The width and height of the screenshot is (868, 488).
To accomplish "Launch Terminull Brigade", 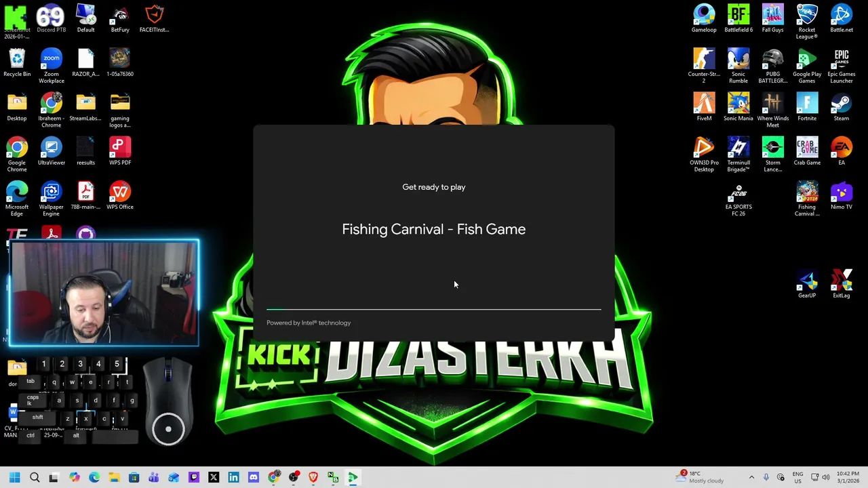I will (x=738, y=155).
